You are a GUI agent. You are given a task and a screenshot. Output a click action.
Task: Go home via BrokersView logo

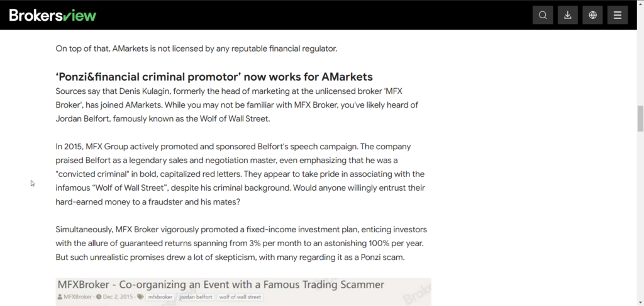point(53,14)
